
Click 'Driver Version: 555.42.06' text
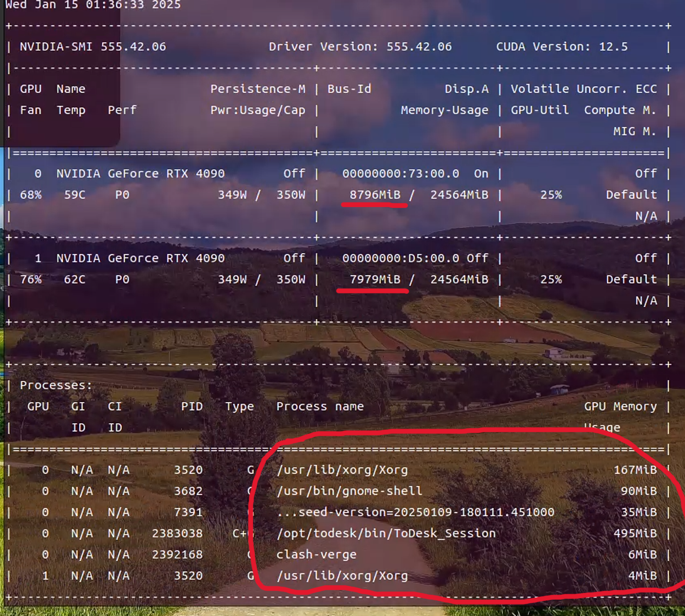click(x=360, y=47)
